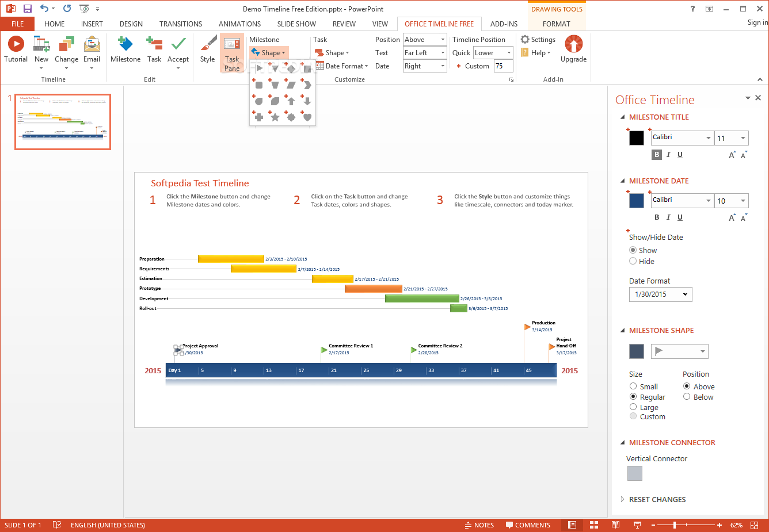The width and height of the screenshot is (769, 532).
Task: Pick the rounded square milestone shape
Action: (259, 85)
